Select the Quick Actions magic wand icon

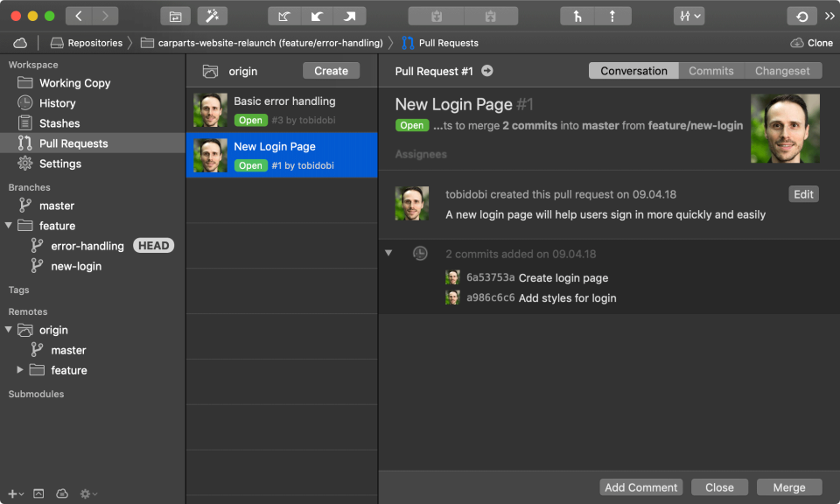[210, 15]
